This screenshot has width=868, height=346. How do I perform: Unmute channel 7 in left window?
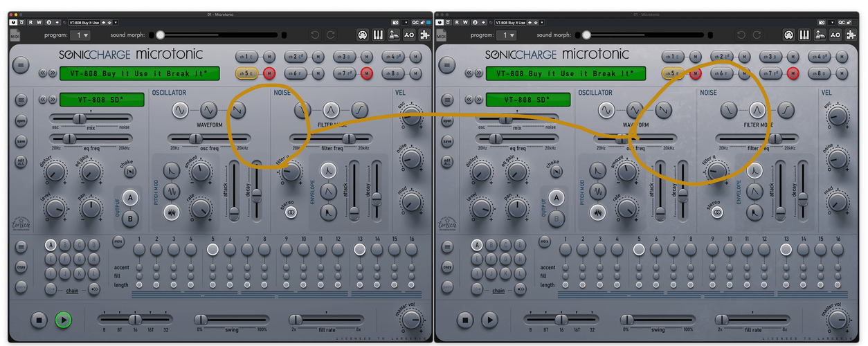point(367,73)
